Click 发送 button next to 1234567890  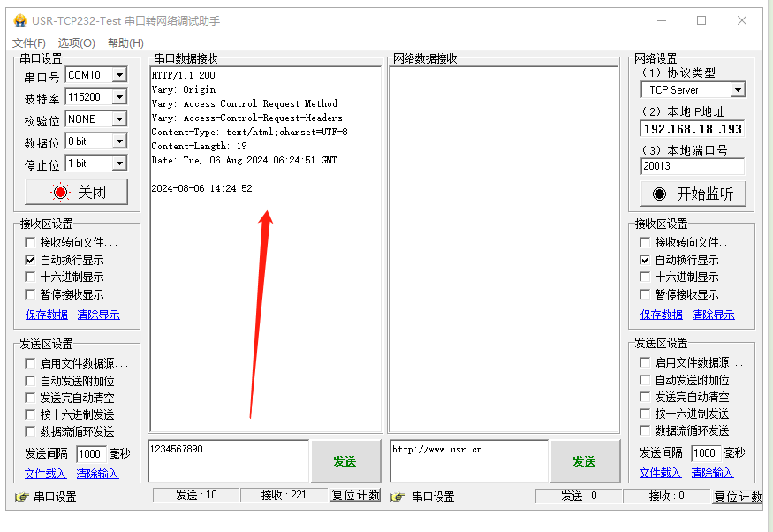click(345, 461)
